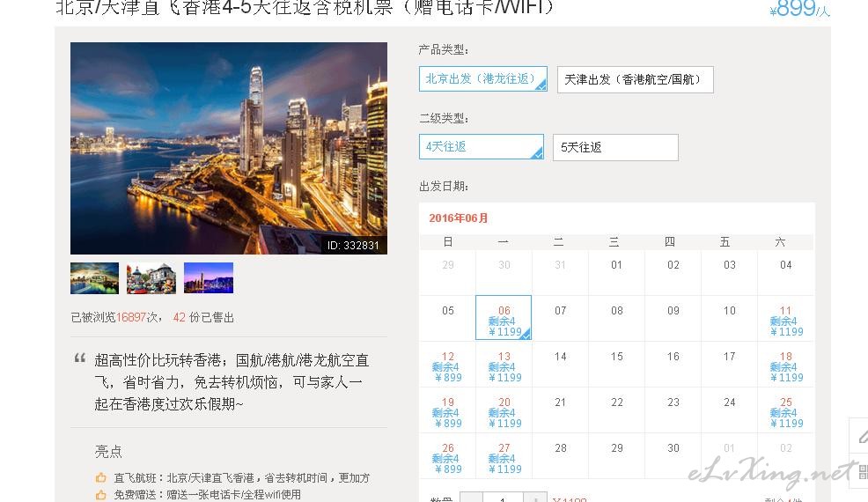Increase quantity with the plus stepper
The width and height of the screenshot is (868, 502).
click(535, 497)
